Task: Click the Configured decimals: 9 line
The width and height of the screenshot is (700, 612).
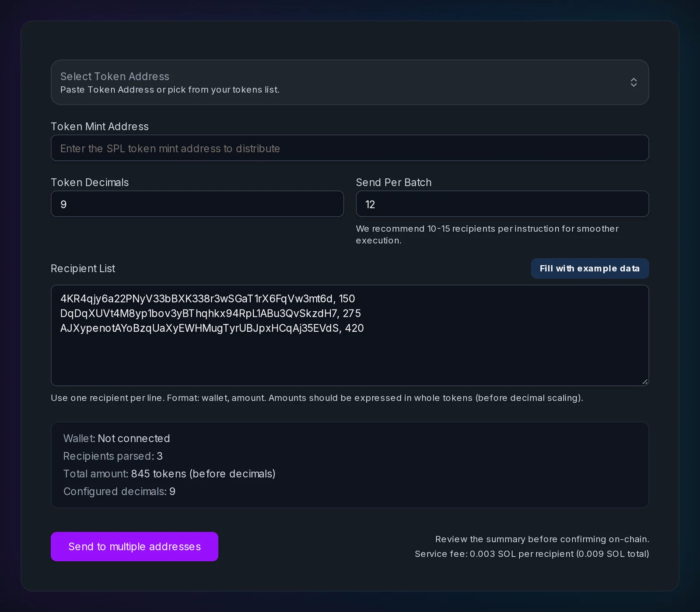Action: point(119,491)
